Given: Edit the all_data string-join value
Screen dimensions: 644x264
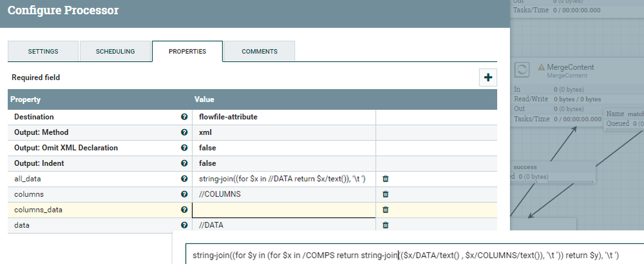Looking at the screenshot, I should 284,179.
